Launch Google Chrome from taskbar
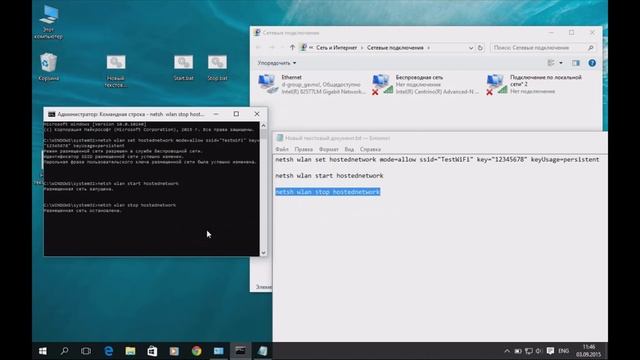The width and height of the screenshot is (640, 360). (x=196, y=351)
